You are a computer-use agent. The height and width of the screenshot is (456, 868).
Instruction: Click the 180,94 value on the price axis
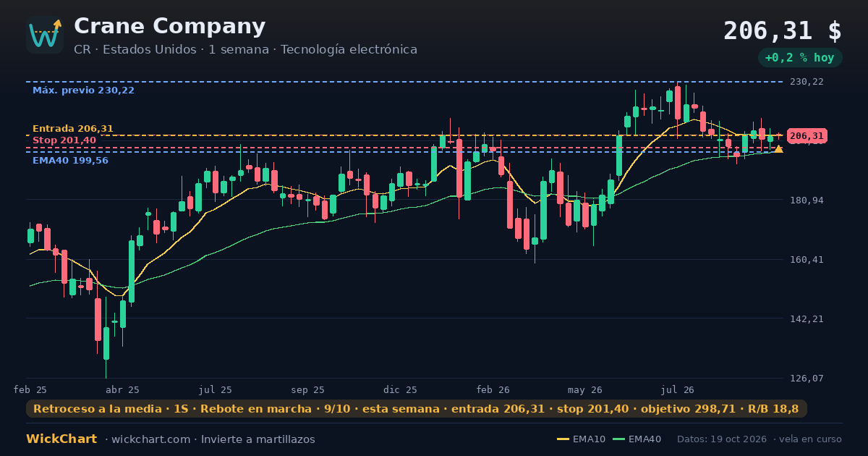click(x=806, y=200)
